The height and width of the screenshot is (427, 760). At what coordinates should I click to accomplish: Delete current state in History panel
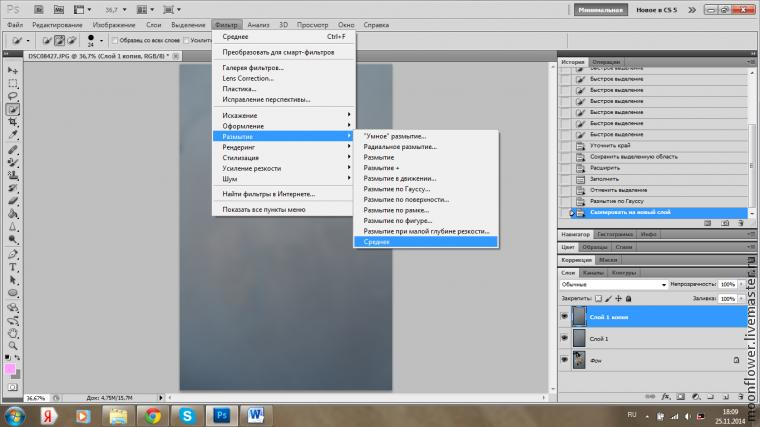[741, 223]
